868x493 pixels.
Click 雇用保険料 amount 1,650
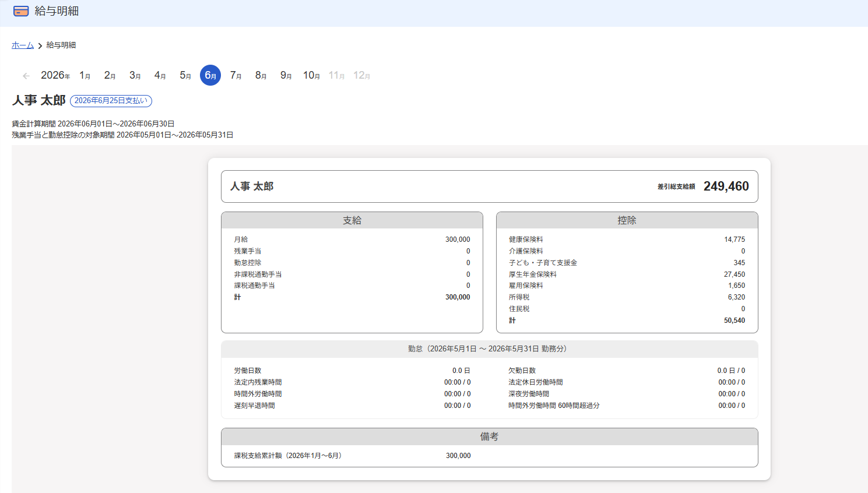[x=737, y=286]
